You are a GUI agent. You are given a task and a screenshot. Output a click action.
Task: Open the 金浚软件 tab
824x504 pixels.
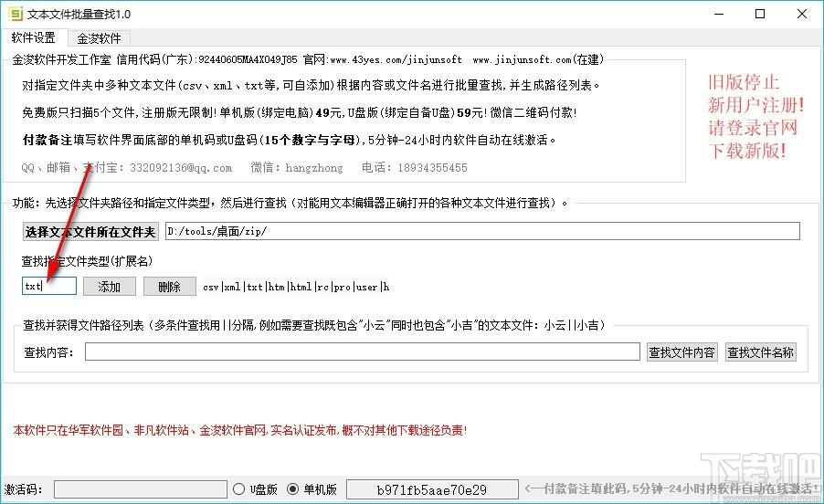pos(99,38)
